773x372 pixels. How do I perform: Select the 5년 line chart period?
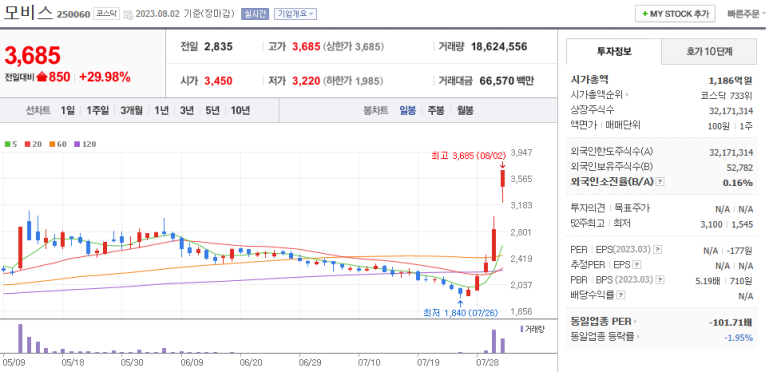tap(212, 110)
